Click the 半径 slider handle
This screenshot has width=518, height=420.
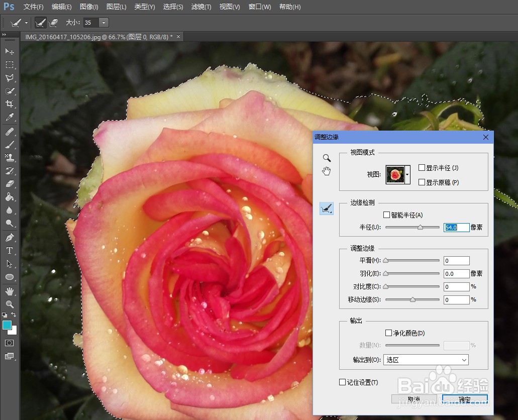click(420, 227)
